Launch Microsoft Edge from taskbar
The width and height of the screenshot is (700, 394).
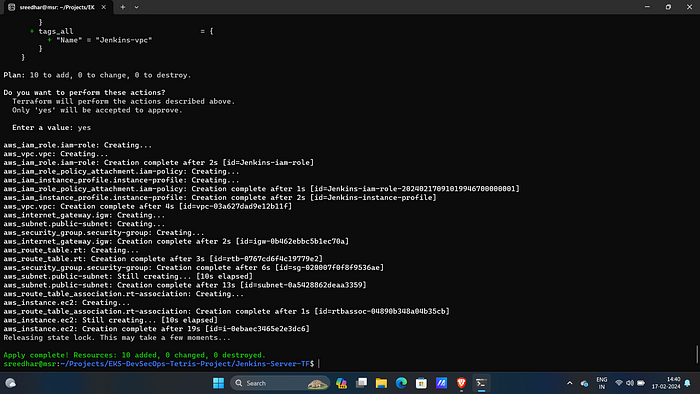401,383
